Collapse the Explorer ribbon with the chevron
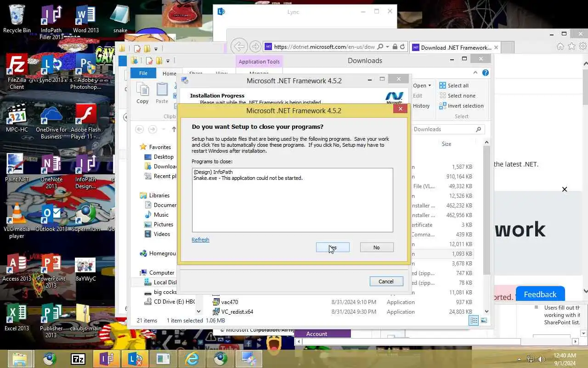 coord(475,73)
